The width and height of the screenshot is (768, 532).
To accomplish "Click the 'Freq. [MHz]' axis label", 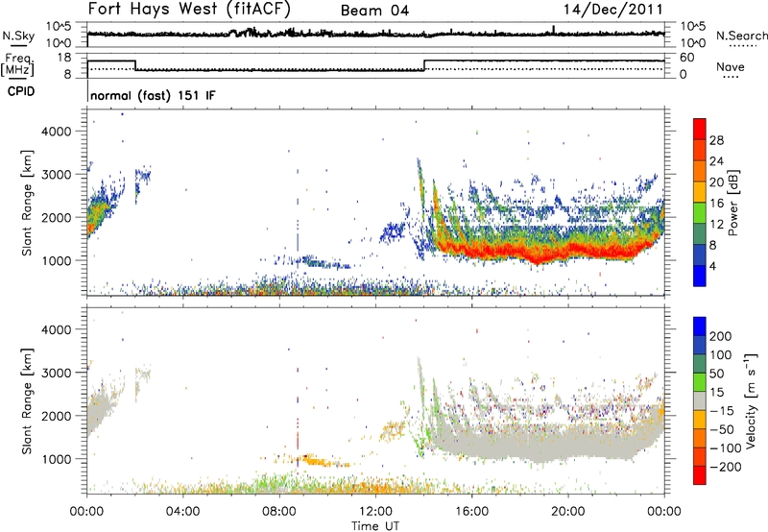I will pos(17,65).
